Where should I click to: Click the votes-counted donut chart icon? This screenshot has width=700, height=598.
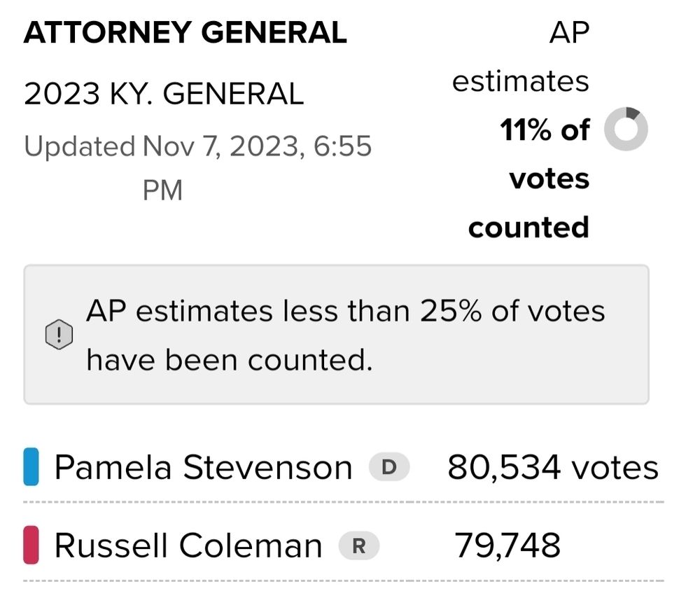pos(626,129)
